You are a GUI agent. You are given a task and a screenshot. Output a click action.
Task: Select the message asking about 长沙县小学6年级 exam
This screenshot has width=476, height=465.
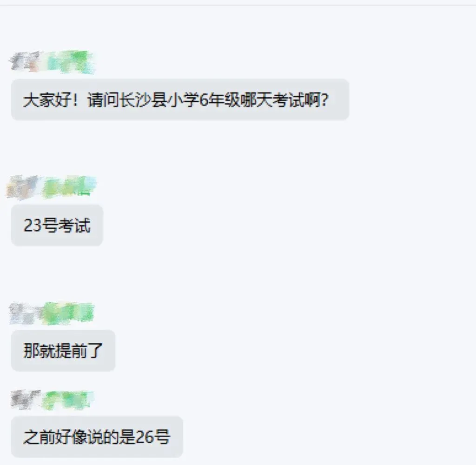(x=180, y=100)
